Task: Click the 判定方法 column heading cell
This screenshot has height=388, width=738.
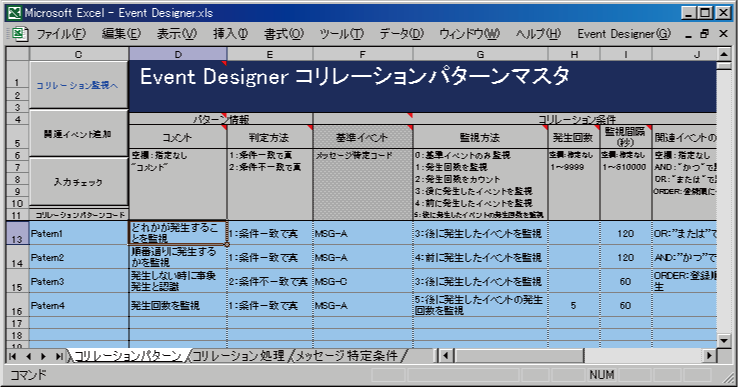Action: click(270, 137)
